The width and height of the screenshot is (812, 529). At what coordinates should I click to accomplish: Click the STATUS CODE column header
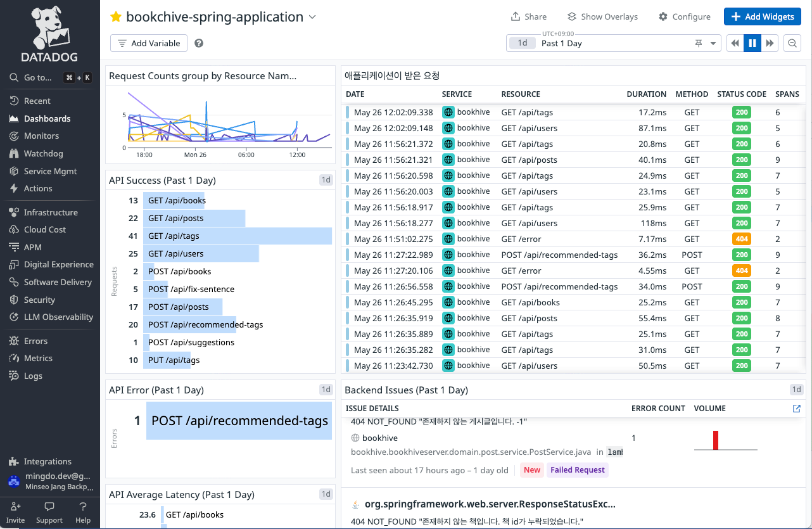click(x=742, y=94)
